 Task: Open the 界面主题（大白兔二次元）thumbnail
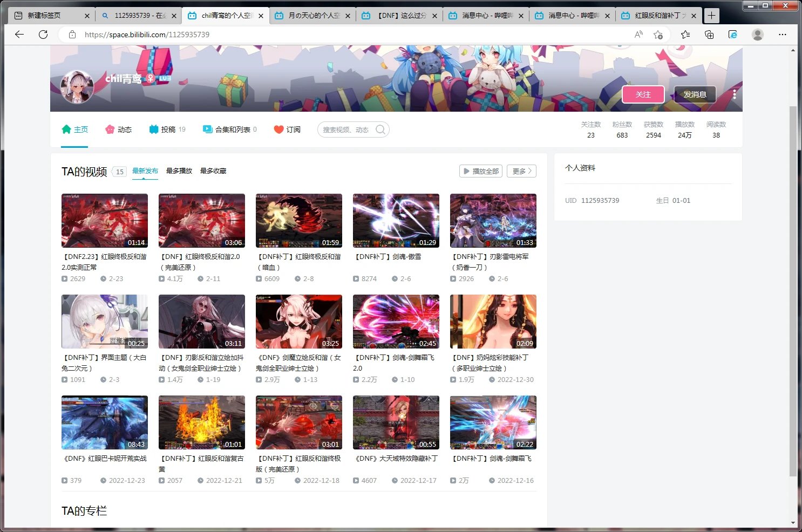coord(105,322)
